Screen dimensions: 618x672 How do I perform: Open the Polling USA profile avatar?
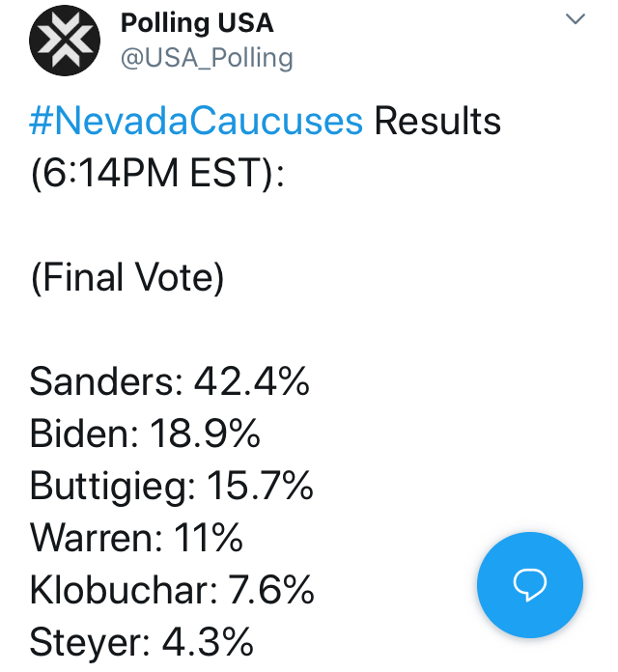(x=65, y=41)
